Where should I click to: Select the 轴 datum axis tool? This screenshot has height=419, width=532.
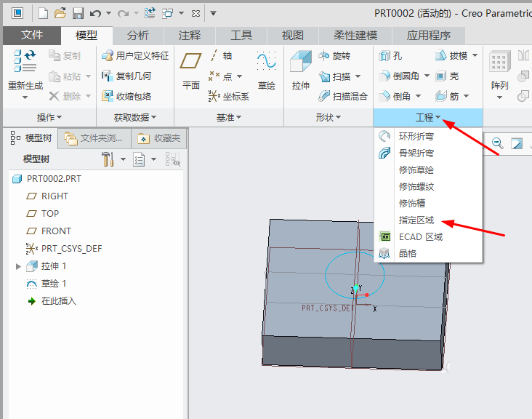tap(220, 56)
